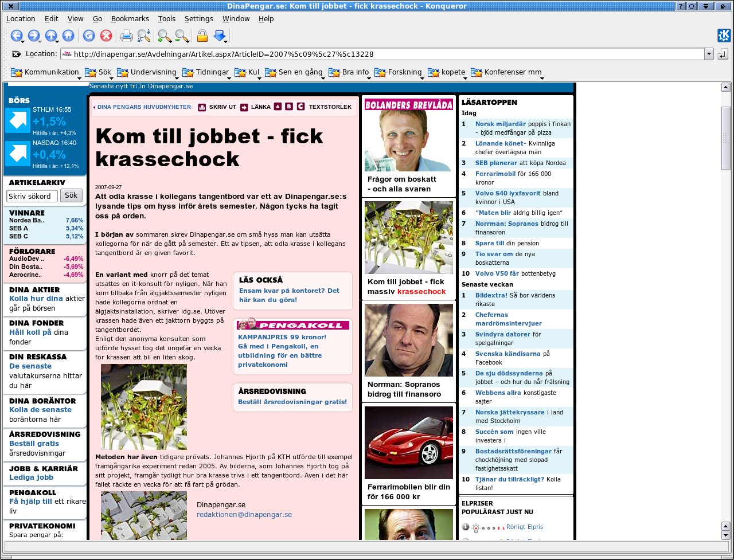
Task: Click into the Location URL field
Action: [381, 54]
